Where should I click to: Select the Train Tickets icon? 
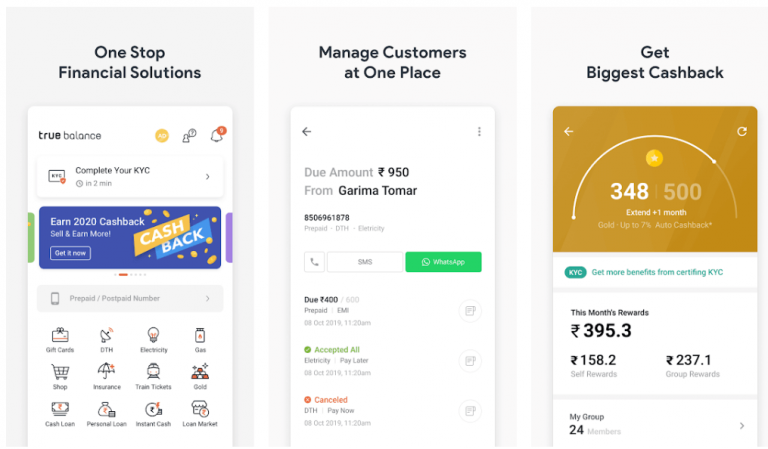click(153, 377)
